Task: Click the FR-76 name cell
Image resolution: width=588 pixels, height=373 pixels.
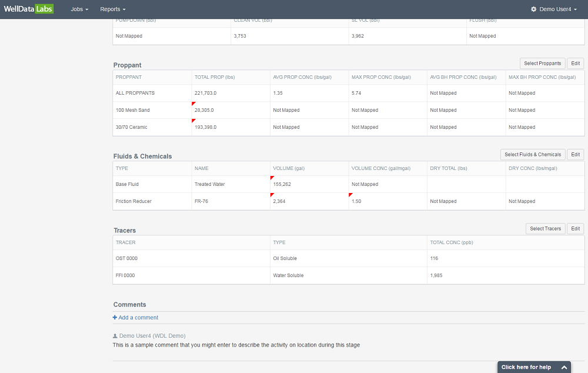Action: coord(201,202)
